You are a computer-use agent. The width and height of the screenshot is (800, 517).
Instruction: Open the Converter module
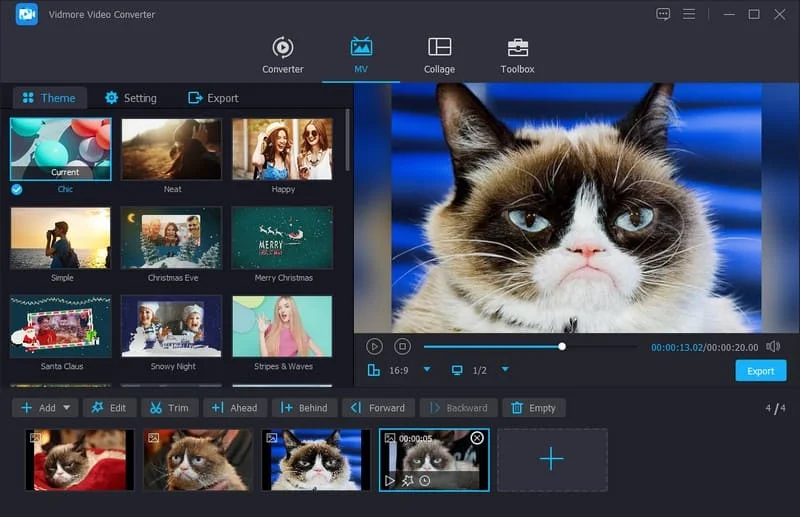(x=282, y=55)
